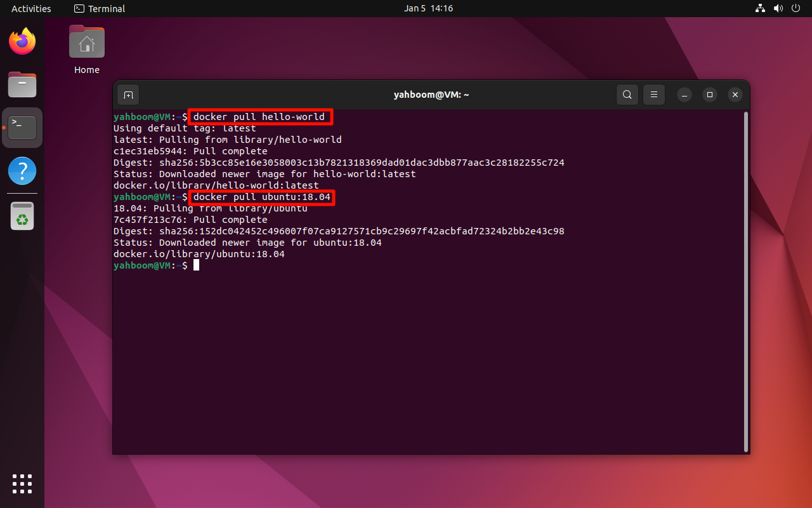
Task: Show the applications grid
Action: (x=22, y=483)
